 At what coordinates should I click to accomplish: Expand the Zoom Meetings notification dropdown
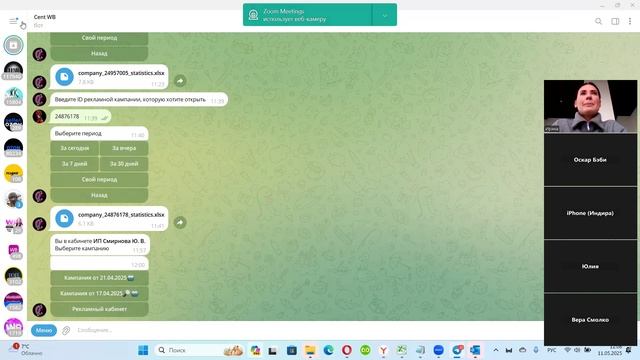pyautogui.click(x=384, y=15)
